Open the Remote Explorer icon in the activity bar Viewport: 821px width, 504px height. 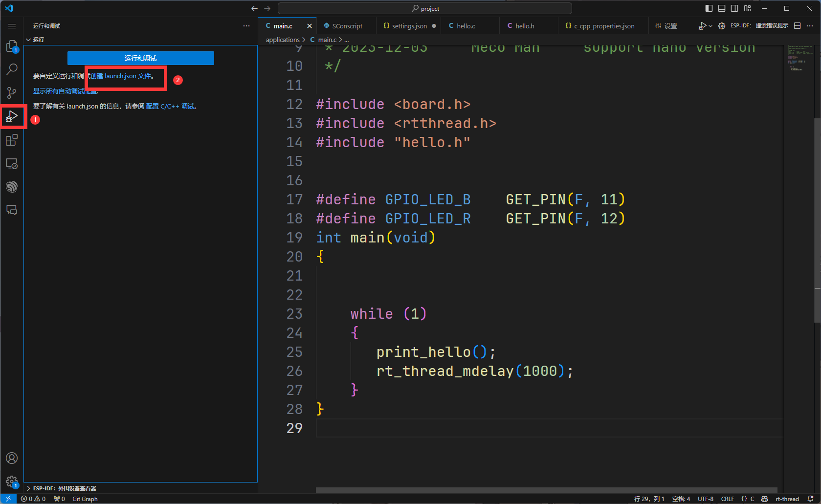(x=12, y=163)
